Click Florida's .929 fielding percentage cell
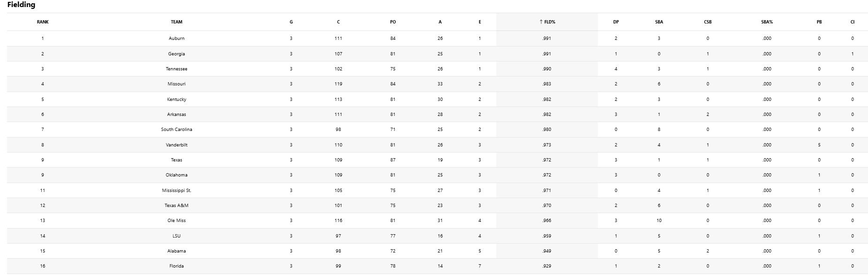The height and width of the screenshot is (276, 868). [546, 266]
